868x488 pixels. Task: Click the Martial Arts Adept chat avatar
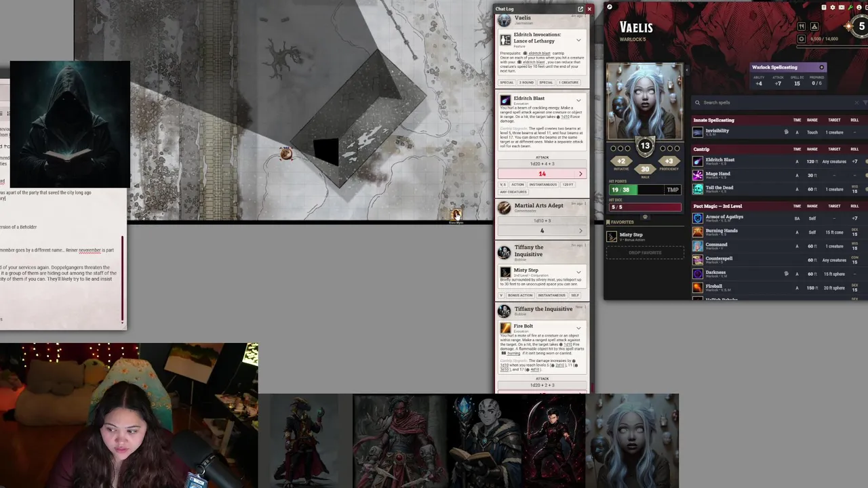504,208
